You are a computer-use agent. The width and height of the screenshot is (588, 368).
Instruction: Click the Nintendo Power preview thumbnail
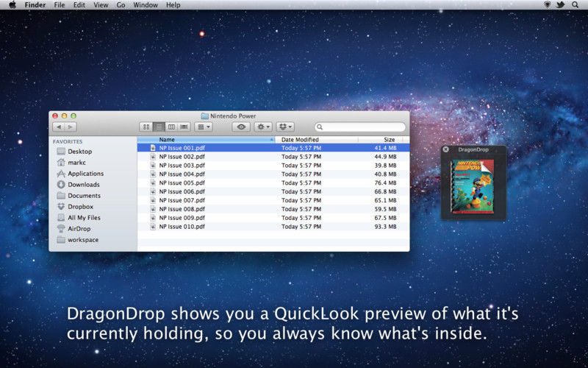(473, 183)
